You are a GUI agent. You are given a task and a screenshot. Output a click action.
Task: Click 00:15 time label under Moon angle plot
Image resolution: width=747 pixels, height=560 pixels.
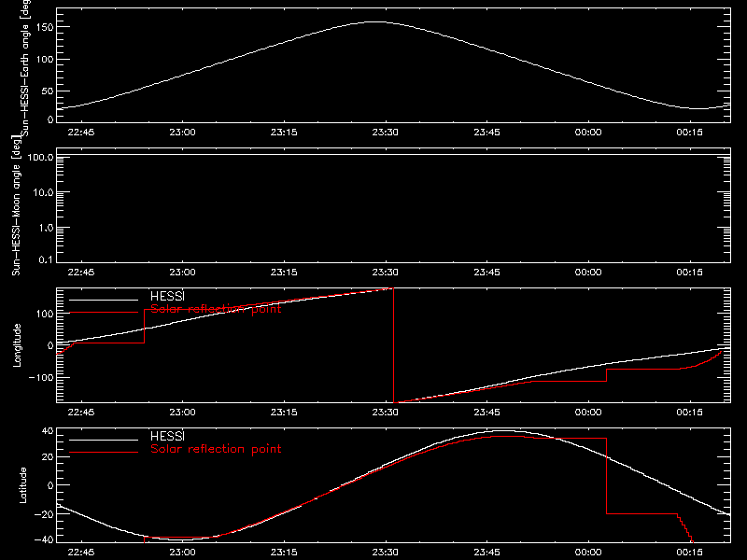pos(690,273)
